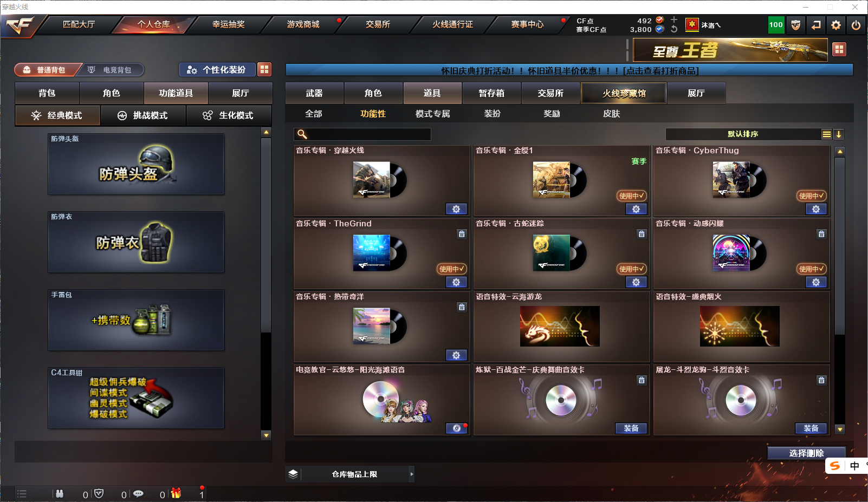868x502 pixels.
Task: Open the friends icon in the bottom bar
Action: [x=60, y=494]
